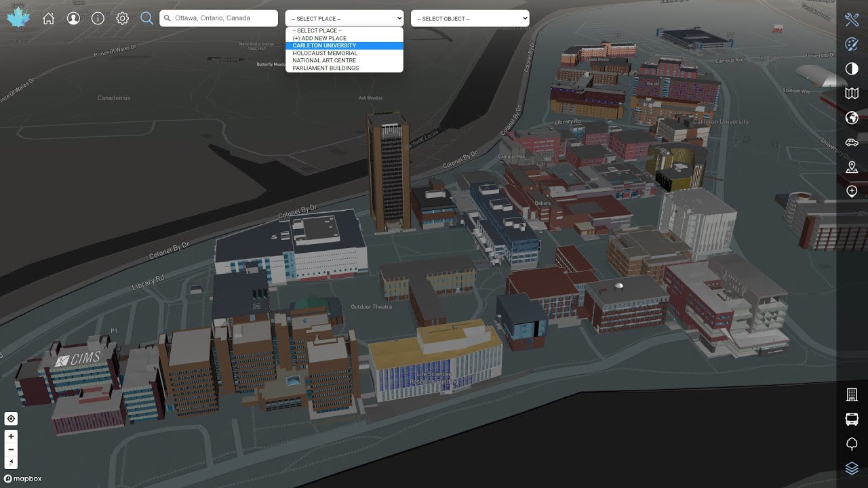Screen dimensions: 868x488
Task: Click the Outdoor Theatre map label
Action: click(372, 307)
